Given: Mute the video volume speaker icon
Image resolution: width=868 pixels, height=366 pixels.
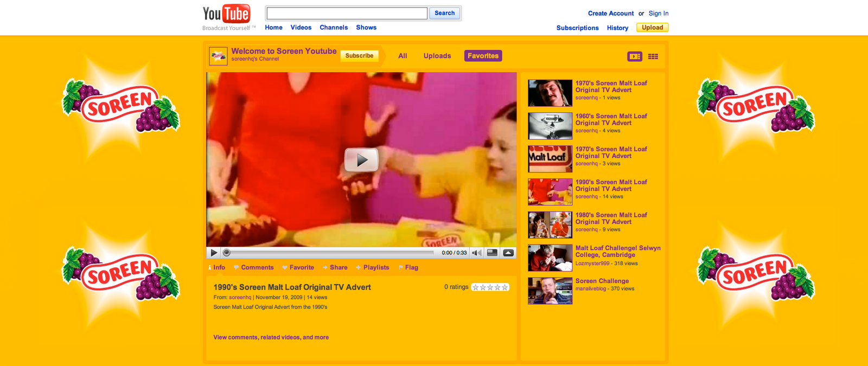Looking at the screenshot, I should click(x=477, y=253).
